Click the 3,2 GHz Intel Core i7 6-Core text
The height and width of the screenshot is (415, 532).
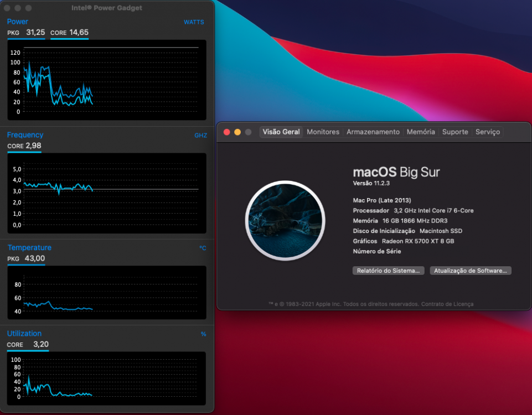click(x=433, y=211)
